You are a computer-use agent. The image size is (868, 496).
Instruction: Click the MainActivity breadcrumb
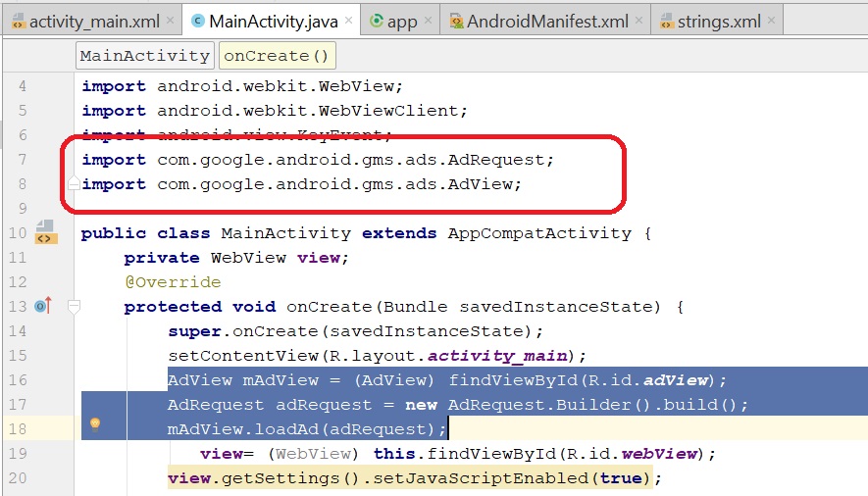pos(144,55)
